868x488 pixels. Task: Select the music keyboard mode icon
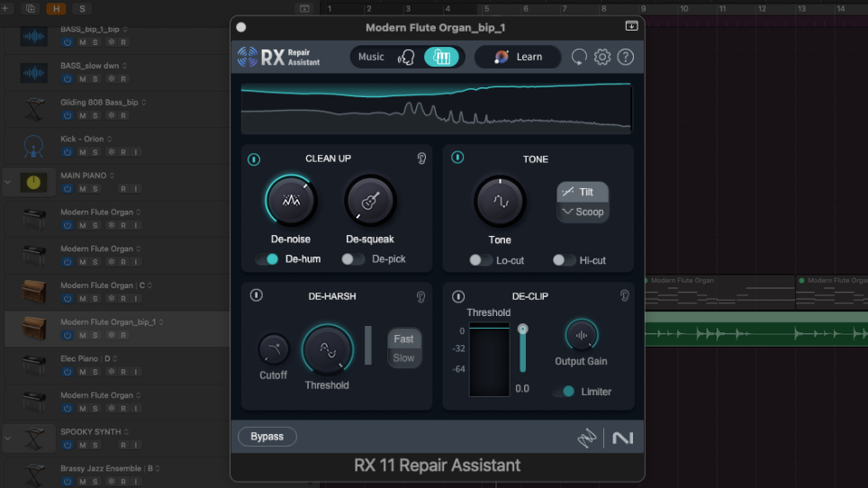pyautogui.click(x=441, y=57)
